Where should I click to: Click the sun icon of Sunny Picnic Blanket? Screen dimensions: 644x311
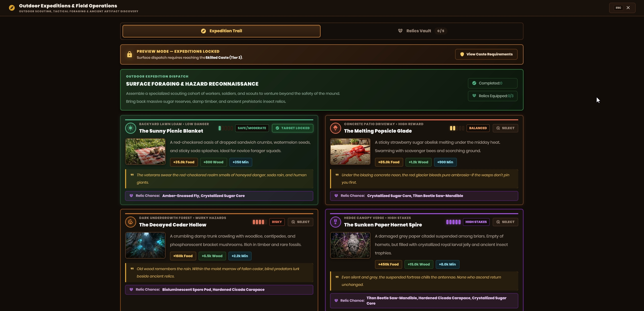pyautogui.click(x=130, y=128)
